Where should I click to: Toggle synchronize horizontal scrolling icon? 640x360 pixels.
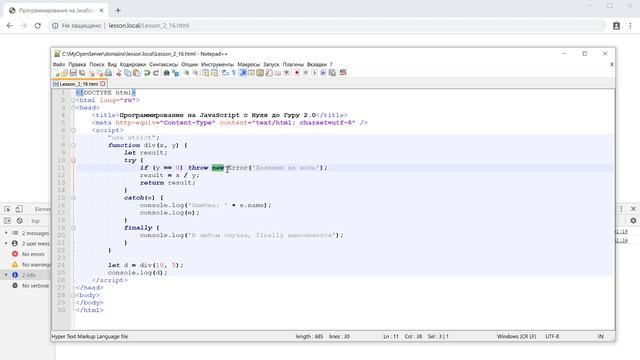pos(214,73)
